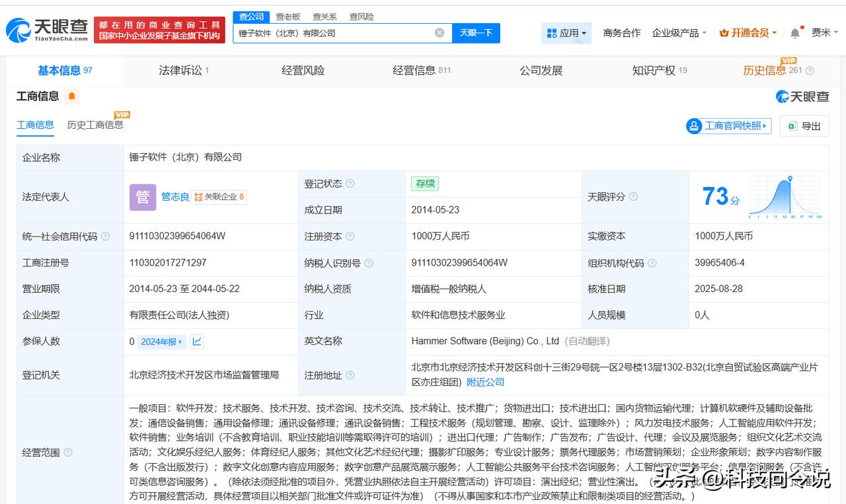Switch to 历史信息 tab
This screenshot has height=504, width=846.
pyautogui.click(x=772, y=71)
